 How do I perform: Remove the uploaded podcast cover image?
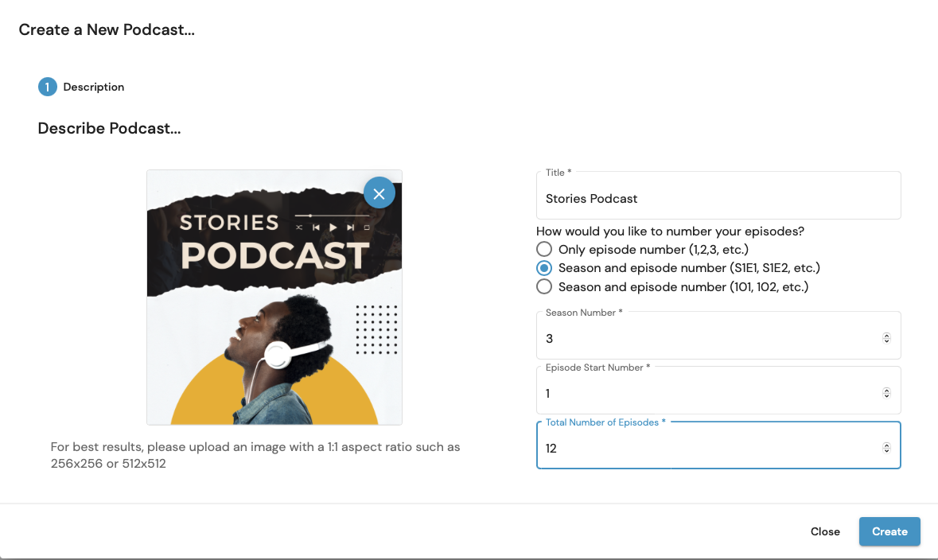[x=379, y=192]
